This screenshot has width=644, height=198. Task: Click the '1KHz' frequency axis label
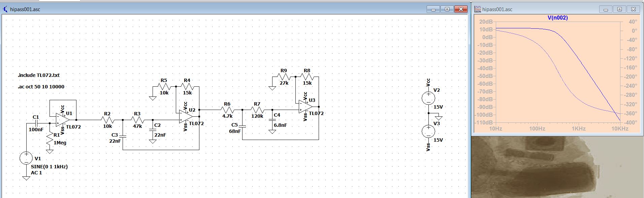click(578, 129)
